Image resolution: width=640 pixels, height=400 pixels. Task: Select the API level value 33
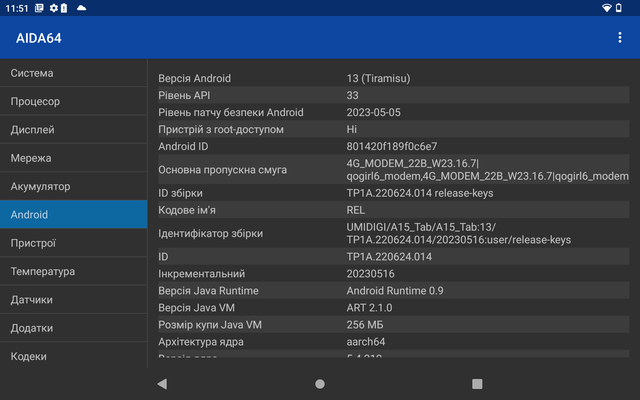tap(352, 96)
